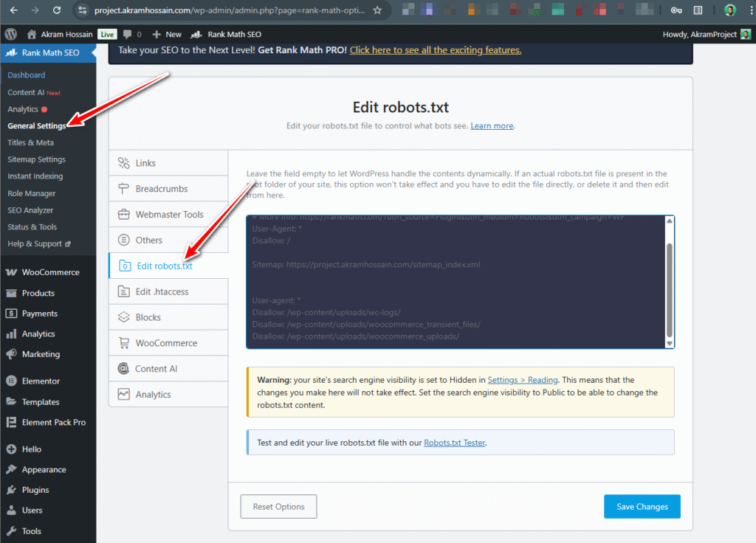Screen dimensions: 756x543
Task: Open Rank Math Analytics with the red dot
Action: coord(27,109)
